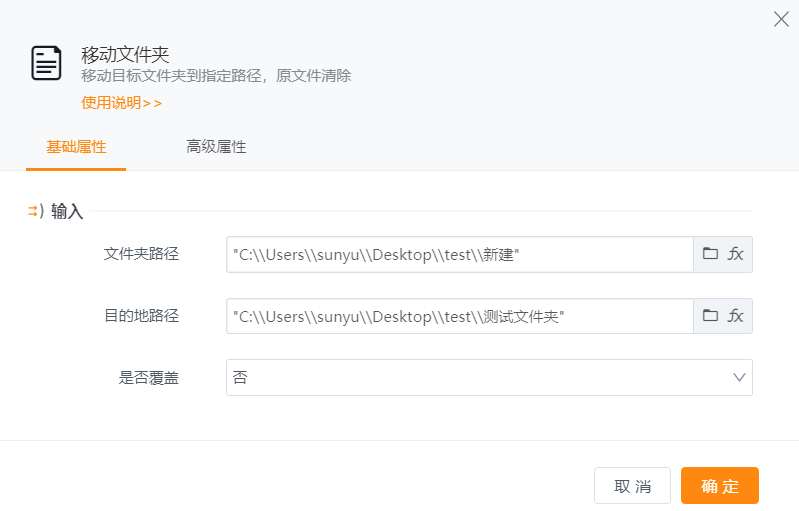Click the folder browse icon for 目的地路径
This screenshot has width=799, height=511.
pos(710,316)
